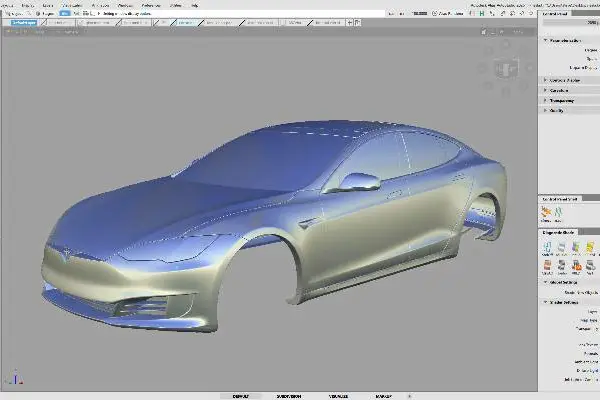Switch to the VISUALIZE workspace tab
Image resolution: width=600 pixels, height=400 pixels.
click(x=339, y=396)
